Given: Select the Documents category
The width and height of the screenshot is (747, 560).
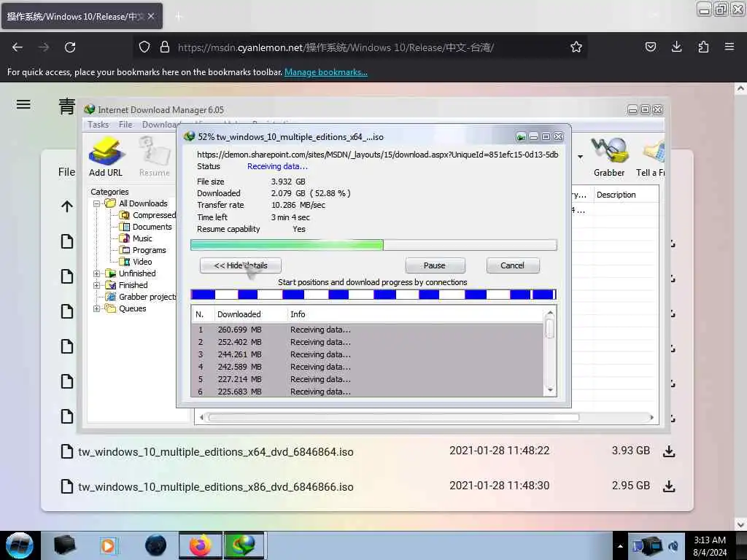Looking at the screenshot, I should [152, 227].
